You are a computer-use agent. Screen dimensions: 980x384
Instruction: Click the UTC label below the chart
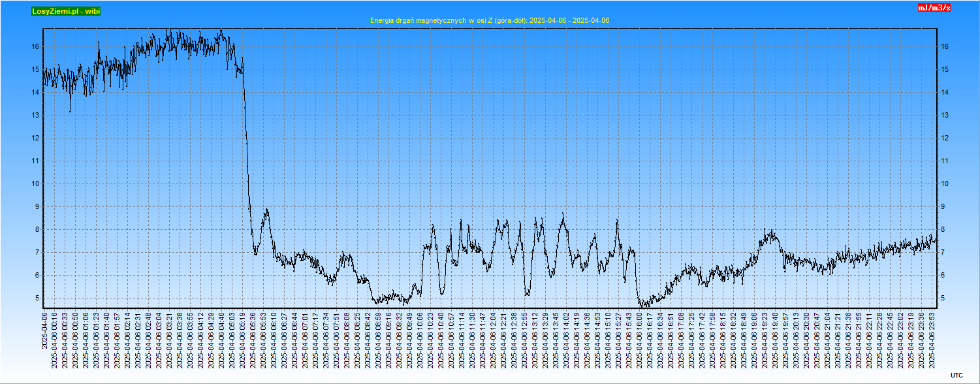(x=956, y=375)
